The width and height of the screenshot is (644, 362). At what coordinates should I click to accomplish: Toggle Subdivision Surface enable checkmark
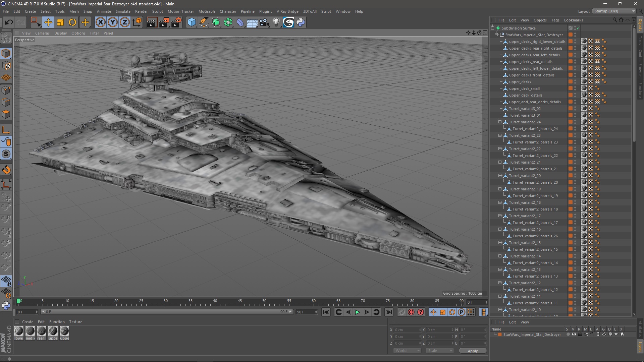pyautogui.click(x=578, y=28)
